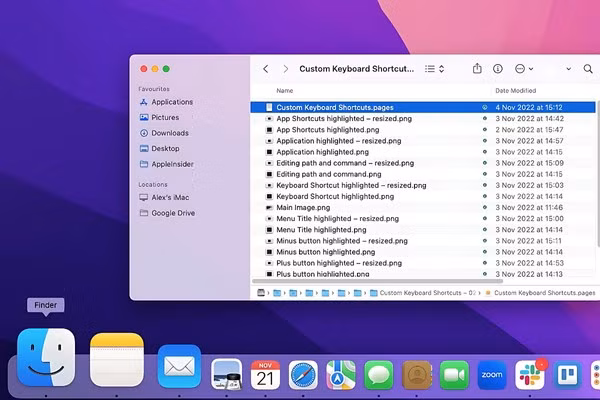The height and width of the screenshot is (400, 600).
Task: Select Custom Keyboard Shortcuts.pages file
Action: [423, 107]
